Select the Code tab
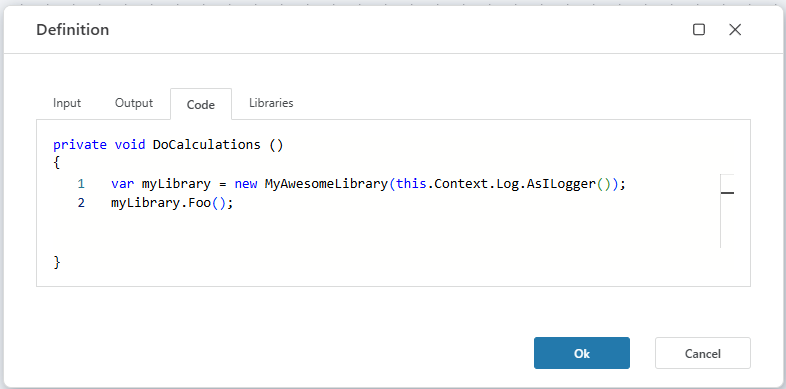This screenshot has width=786, height=389. [x=201, y=104]
